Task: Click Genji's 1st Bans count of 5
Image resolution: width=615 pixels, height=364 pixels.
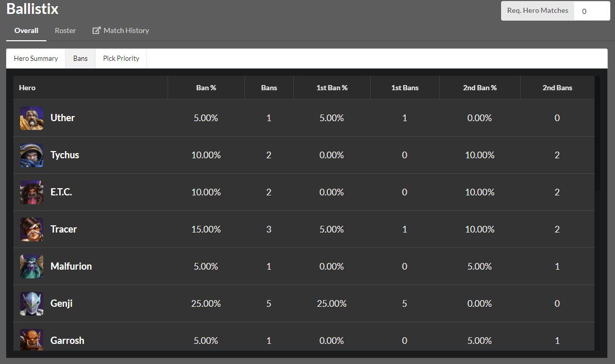Action: point(404,303)
